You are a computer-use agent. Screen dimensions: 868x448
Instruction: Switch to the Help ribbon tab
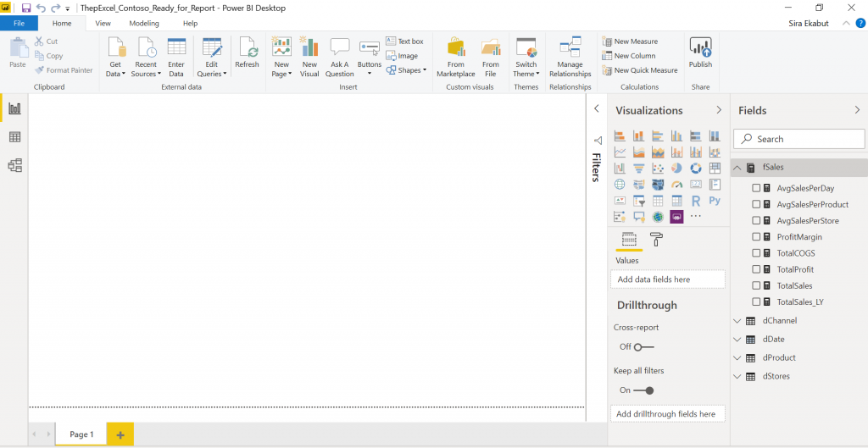[191, 23]
